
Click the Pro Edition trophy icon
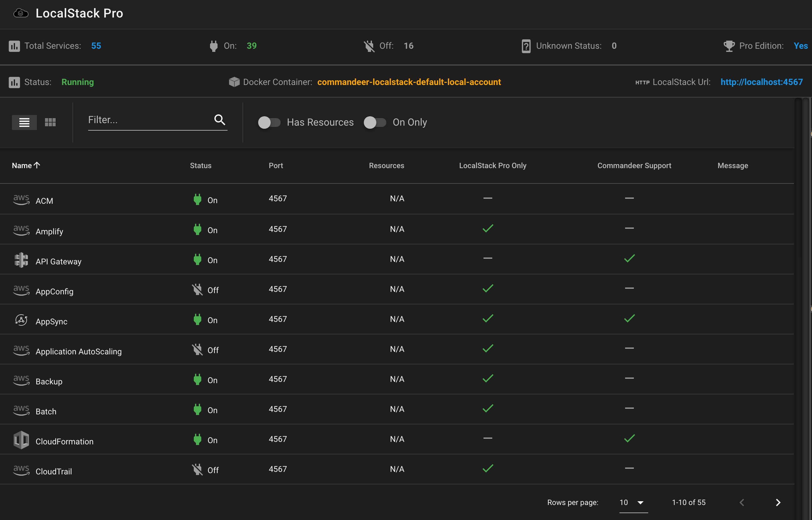tap(729, 46)
